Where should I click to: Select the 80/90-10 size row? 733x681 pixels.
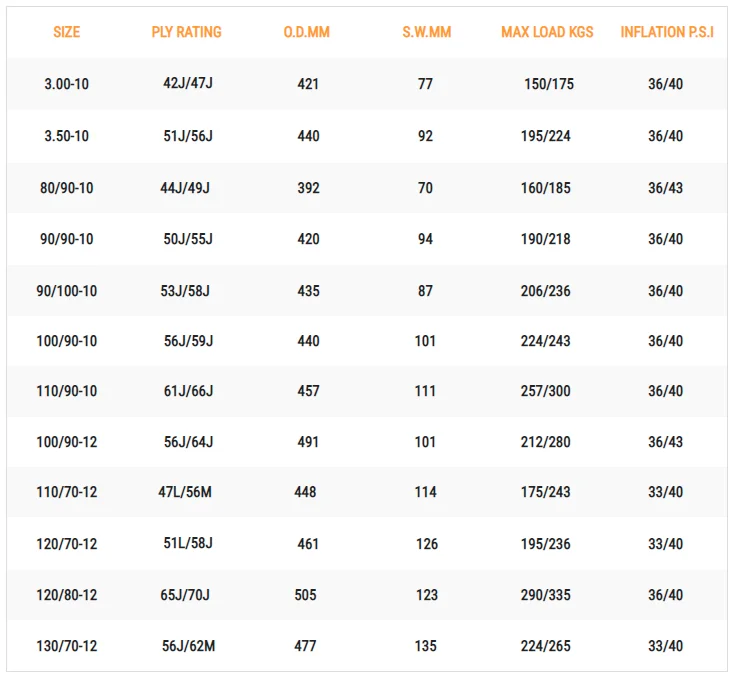coord(66,188)
